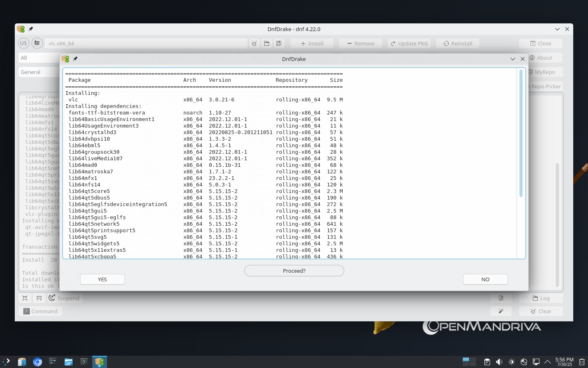
Task: Open the software center taskbar icon
Action: 22,361
